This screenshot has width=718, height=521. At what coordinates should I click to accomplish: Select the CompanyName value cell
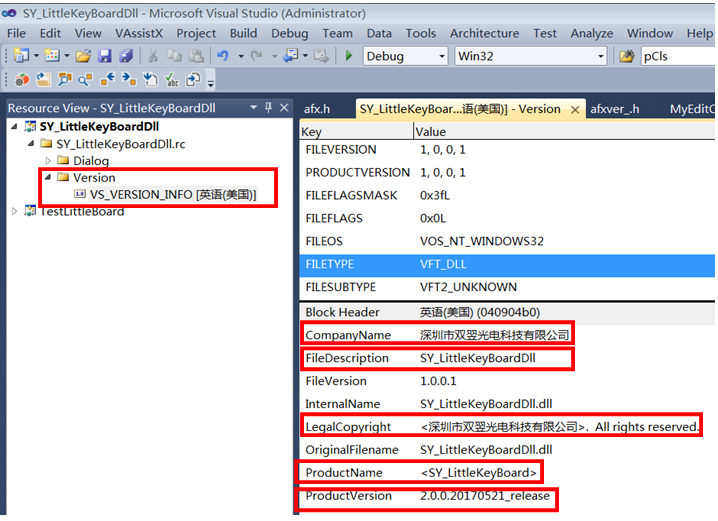click(494, 335)
